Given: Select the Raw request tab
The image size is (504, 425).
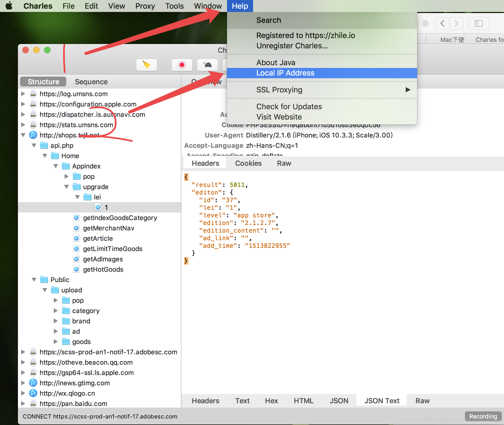Looking at the screenshot, I should (284, 163).
